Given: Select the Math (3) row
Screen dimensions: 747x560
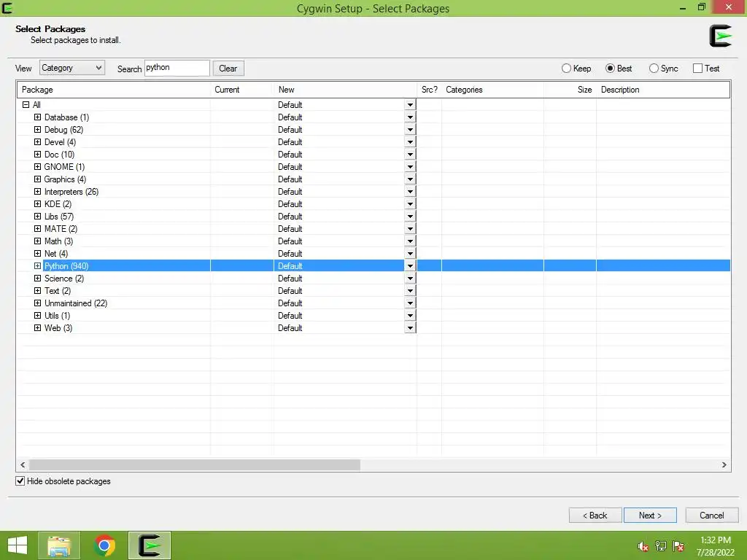Looking at the screenshot, I should 373,241.
